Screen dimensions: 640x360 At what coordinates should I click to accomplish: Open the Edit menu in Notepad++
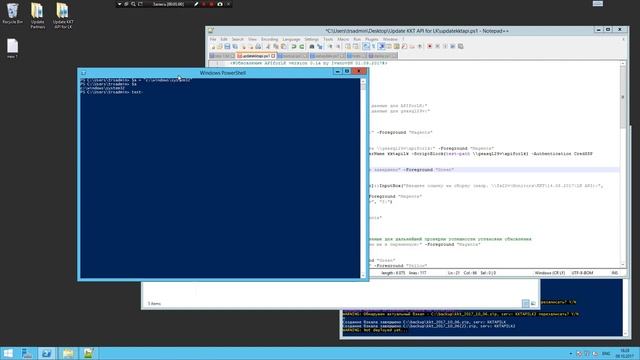[224, 39]
